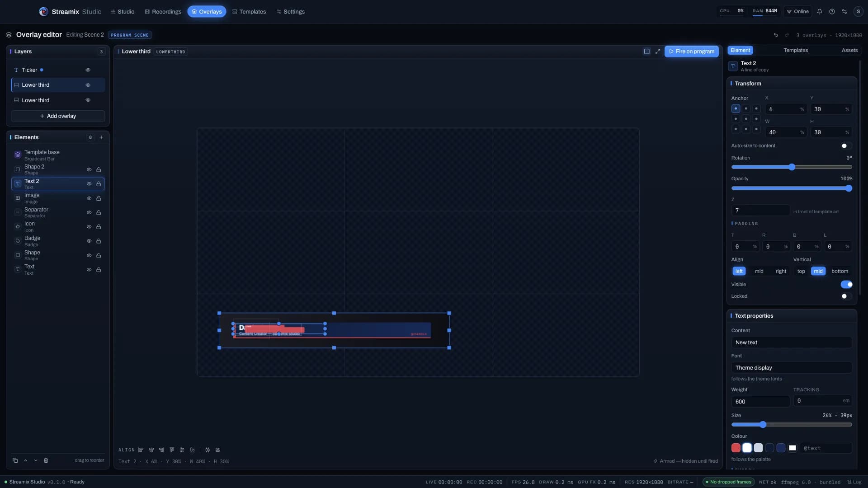The image size is (868, 488).
Task: Click the plus icon in Elements header
Action: 101,137
